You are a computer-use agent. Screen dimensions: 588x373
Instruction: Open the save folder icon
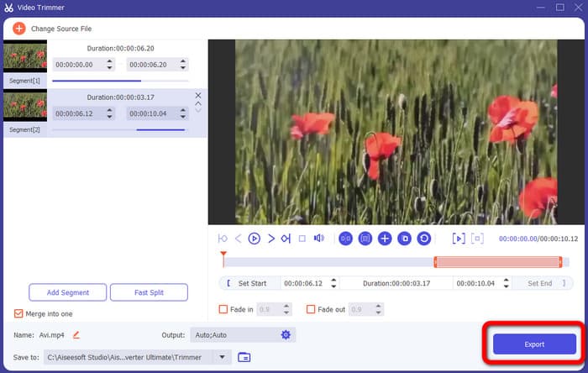point(244,357)
